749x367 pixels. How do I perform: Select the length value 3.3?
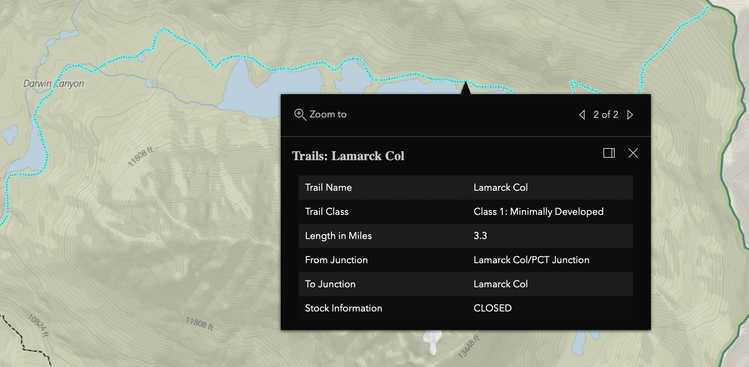480,236
